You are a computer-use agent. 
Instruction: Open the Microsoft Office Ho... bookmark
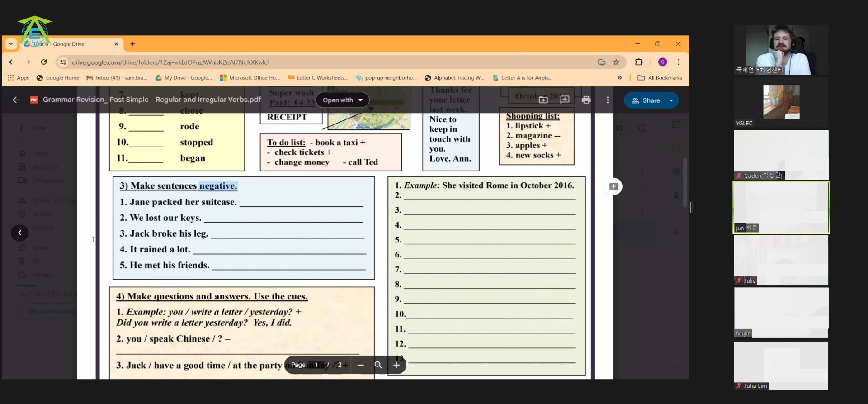click(x=250, y=78)
